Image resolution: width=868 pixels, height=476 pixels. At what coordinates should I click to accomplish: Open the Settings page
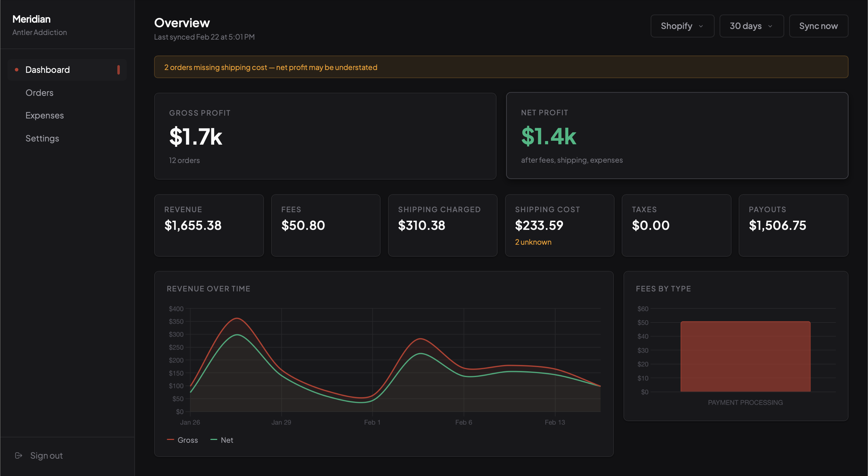click(42, 138)
